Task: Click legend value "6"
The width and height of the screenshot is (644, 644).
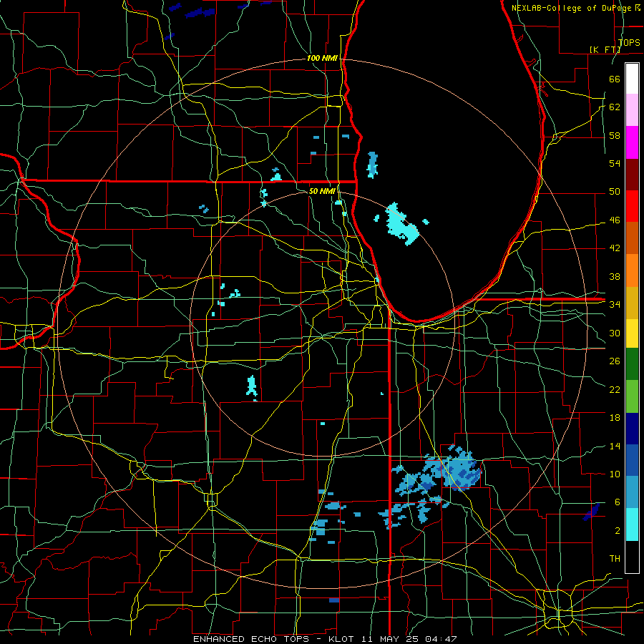Action: point(617,502)
